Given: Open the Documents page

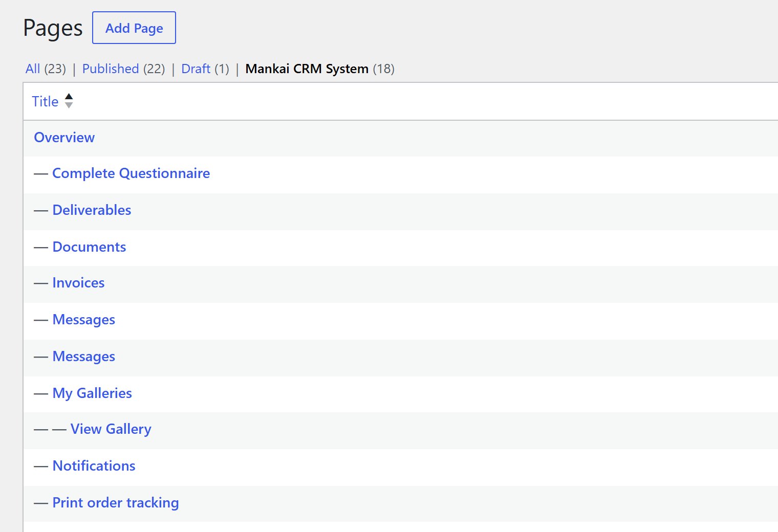Looking at the screenshot, I should [89, 247].
